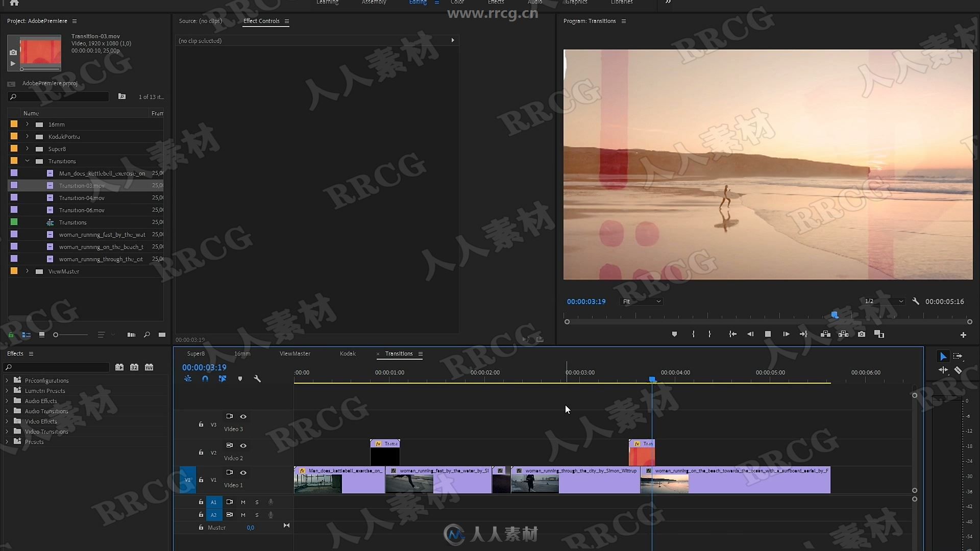
Task: Open the Fit zoom level dropdown
Action: [642, 302]
